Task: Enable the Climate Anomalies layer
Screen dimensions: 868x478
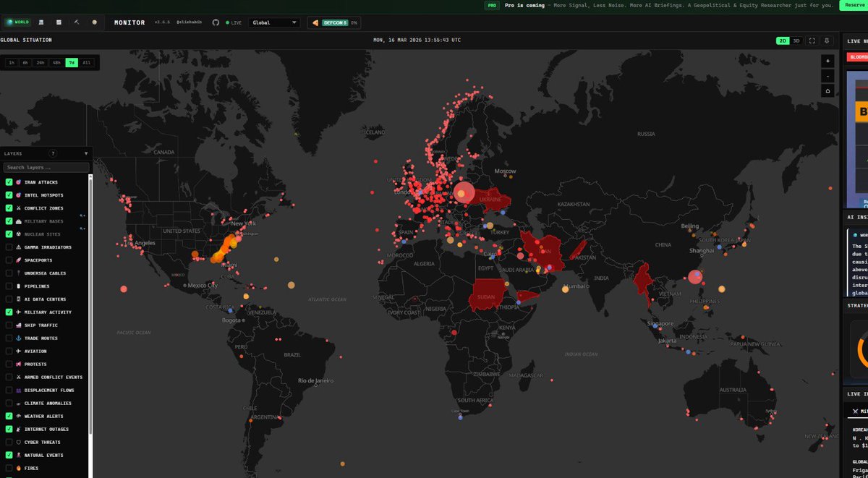Action: [9, 404]
